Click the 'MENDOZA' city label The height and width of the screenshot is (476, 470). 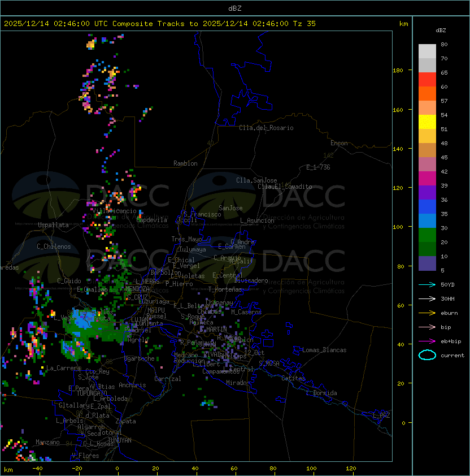(x=137, y=288)
